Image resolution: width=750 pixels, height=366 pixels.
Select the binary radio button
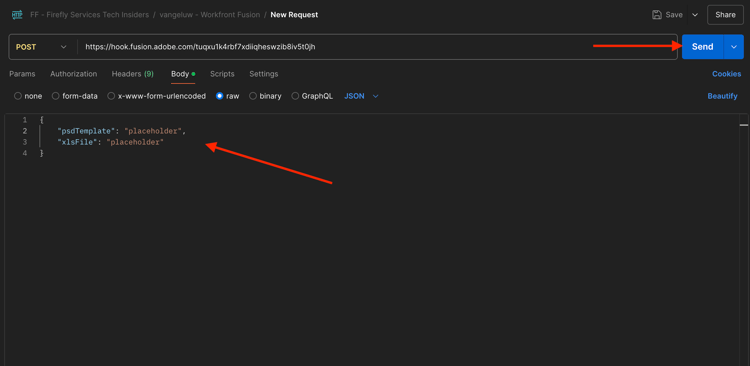pyautogui.click(x=253, y=96)
